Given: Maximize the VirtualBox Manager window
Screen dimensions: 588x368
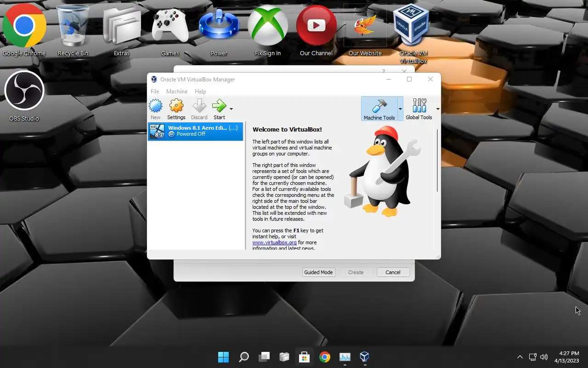Looking at the screenshot, I should tap(409, 79).
